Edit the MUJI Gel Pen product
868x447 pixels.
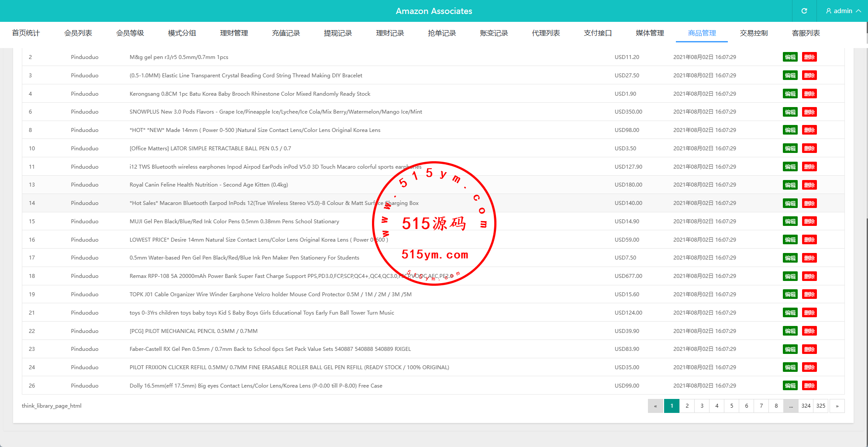tap(790, 222)
